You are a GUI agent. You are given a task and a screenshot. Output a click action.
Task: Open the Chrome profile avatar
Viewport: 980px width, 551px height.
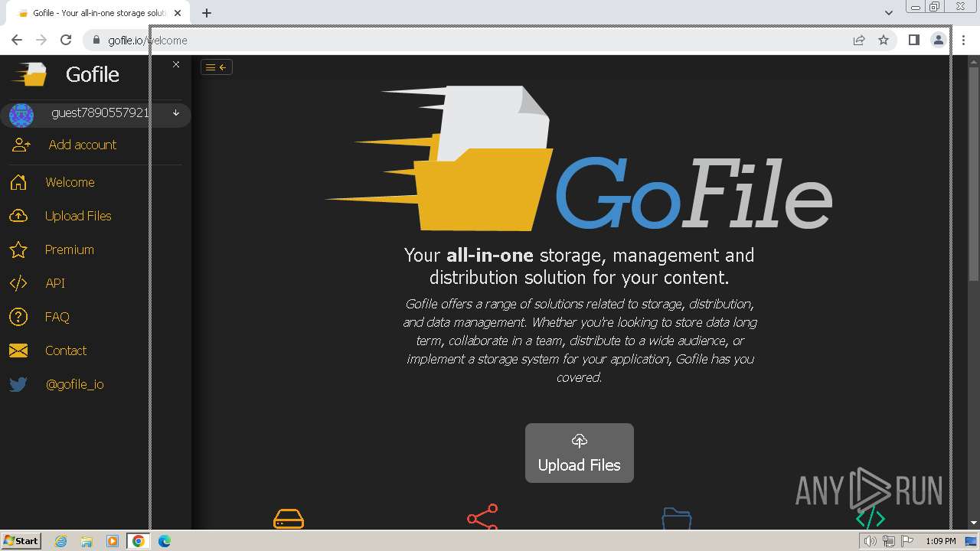[x=938, y=41]
